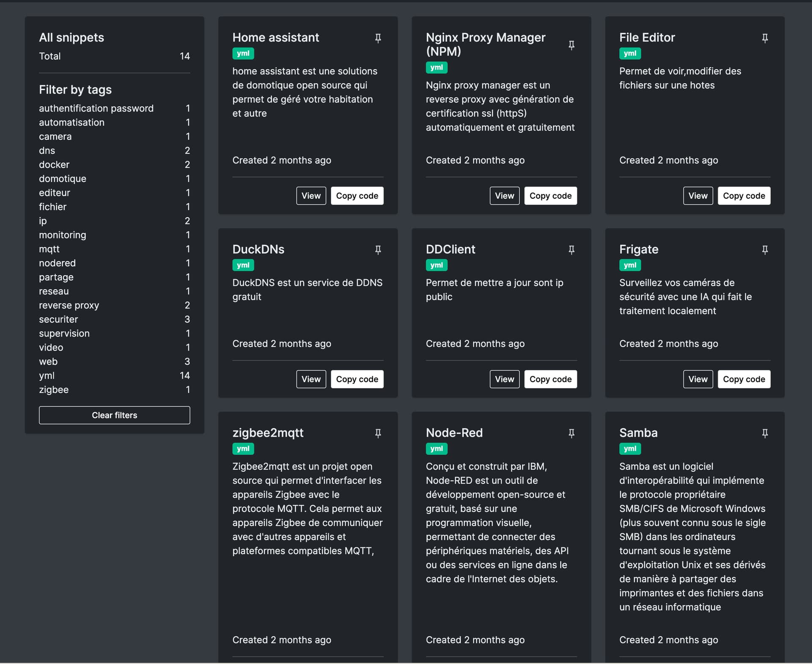This screenshot has height=664, width=812.
Task: Copy code of Home assistant snippet
Action: coord(357,196)
